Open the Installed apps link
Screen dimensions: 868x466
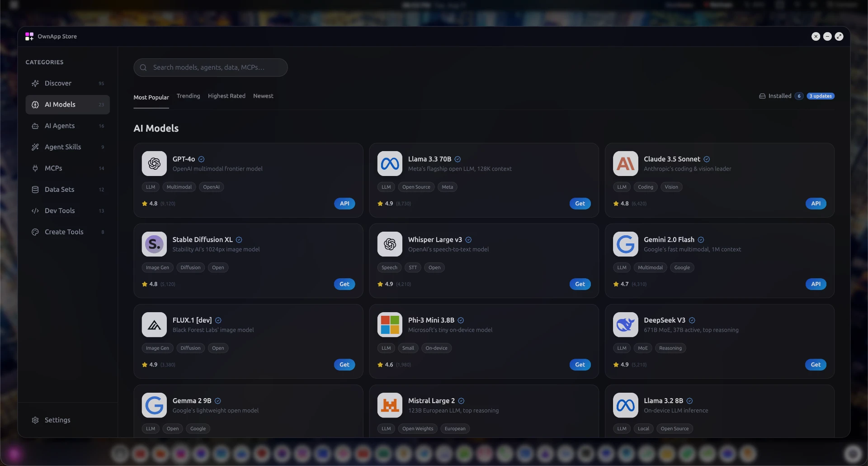point(780,96)
